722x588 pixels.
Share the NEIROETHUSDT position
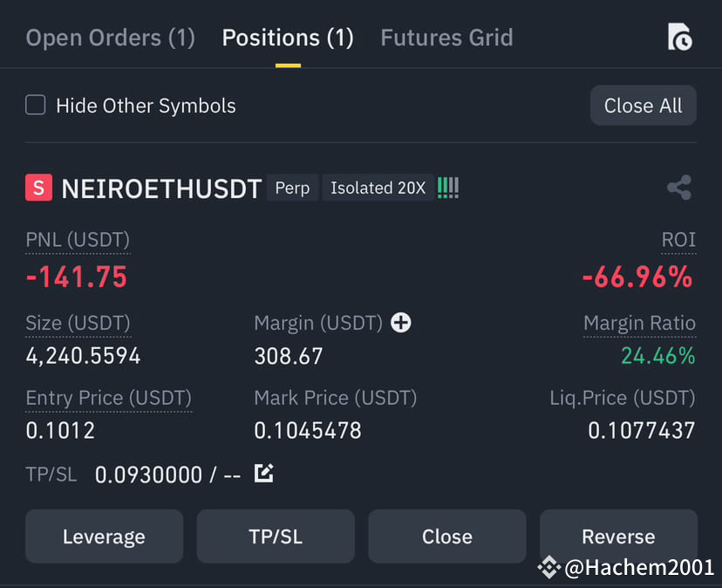[679, 187]
